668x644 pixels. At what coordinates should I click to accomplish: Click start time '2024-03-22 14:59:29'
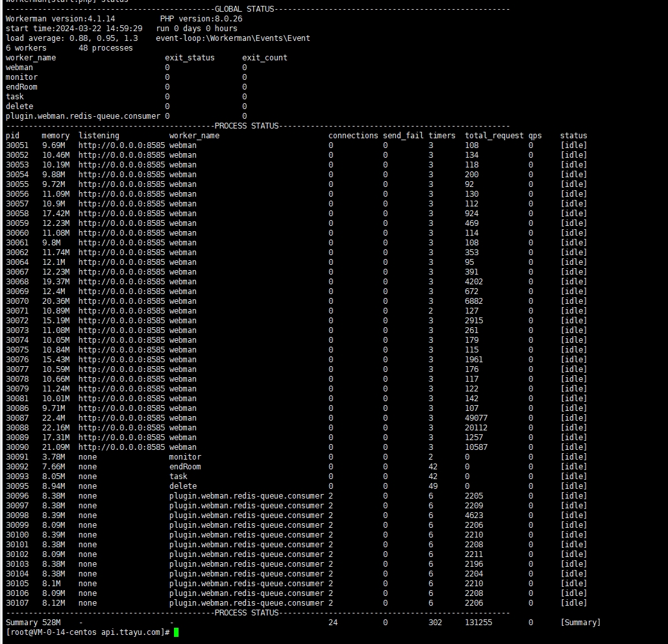click(x=99, y=29)
